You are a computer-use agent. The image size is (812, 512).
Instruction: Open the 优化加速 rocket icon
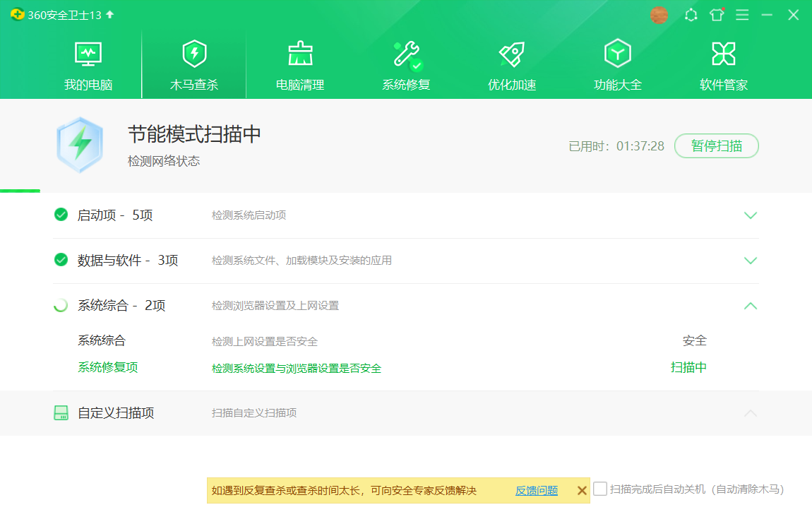[512, 54]
